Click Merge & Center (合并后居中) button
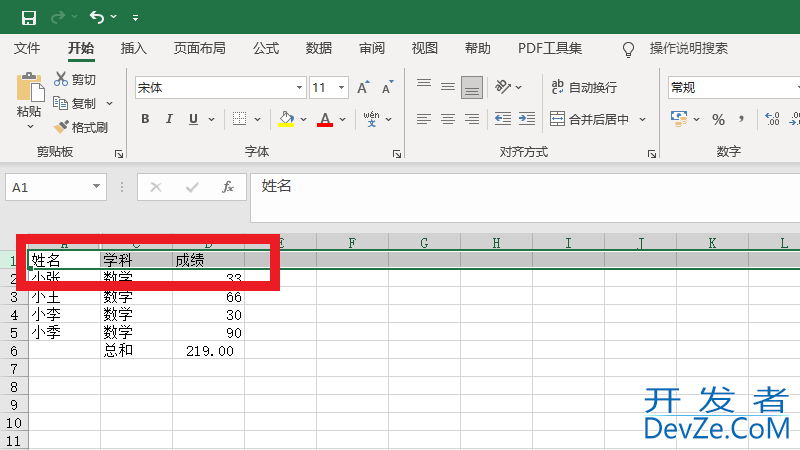Viewport: 800px width, 450px height. [590, 119]
